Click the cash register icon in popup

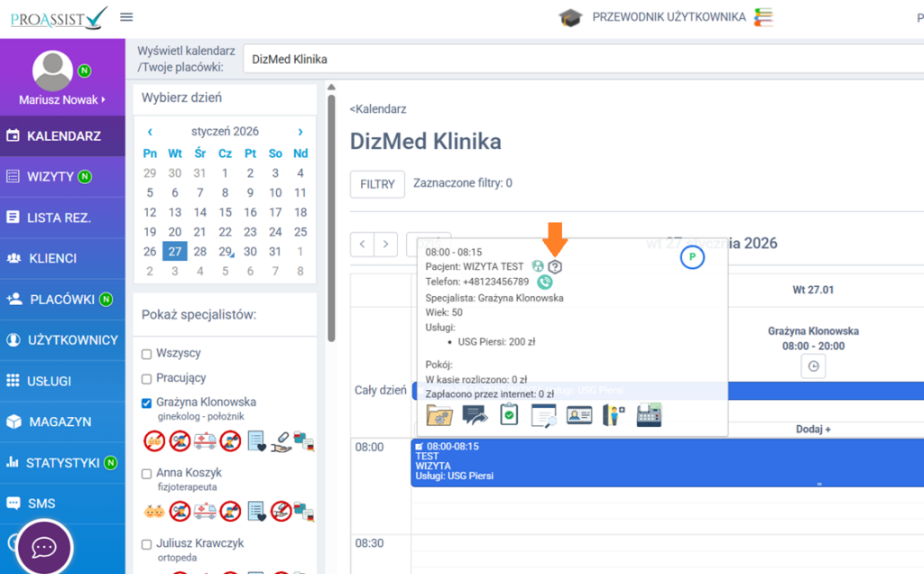tap(649, 415)
